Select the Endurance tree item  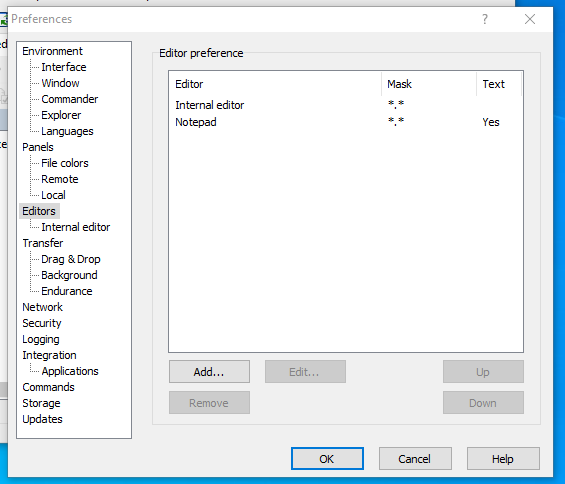[67, 291]
